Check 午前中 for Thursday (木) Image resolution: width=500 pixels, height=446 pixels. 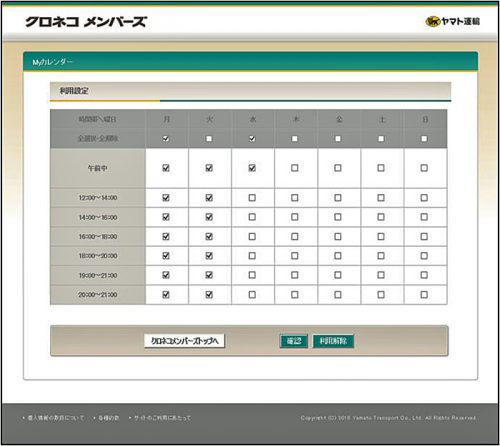(295, 168)
